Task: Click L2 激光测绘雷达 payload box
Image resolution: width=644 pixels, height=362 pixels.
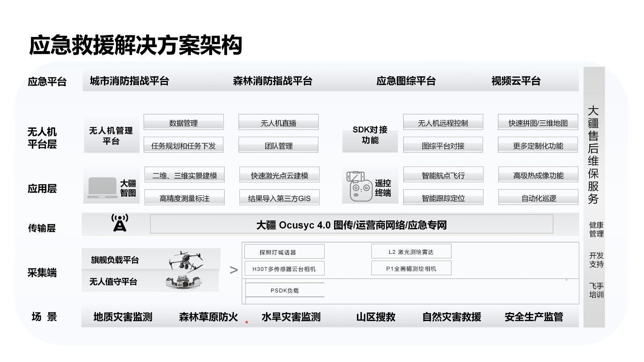Action: [x=411, y=252]
